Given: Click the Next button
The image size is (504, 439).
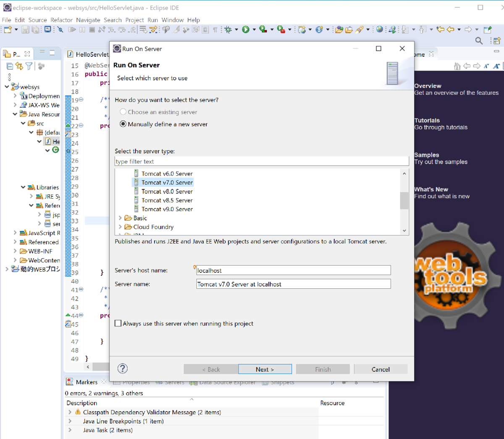Looking at the screenshot, I should [x=265, y=369].
